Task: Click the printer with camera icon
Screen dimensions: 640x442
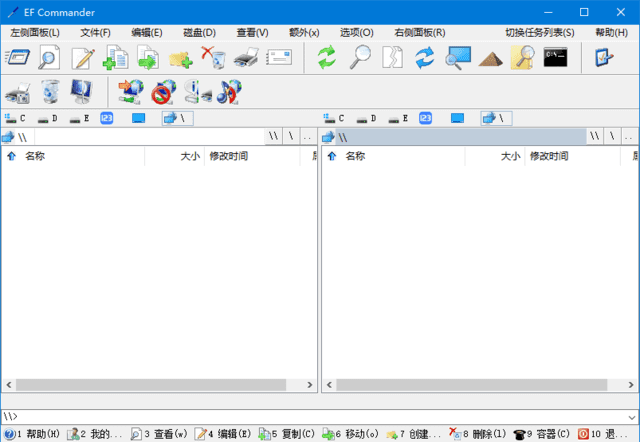Action: [x=18, y=92]
